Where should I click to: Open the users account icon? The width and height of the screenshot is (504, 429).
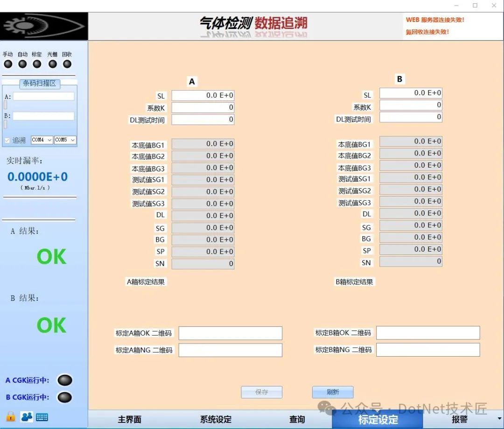[27, 417]
